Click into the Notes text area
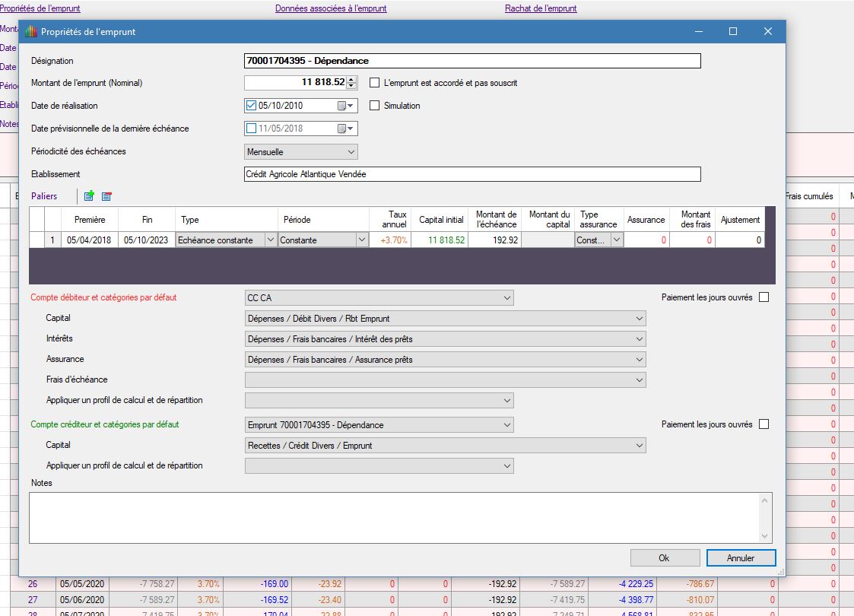The width and height of the screenshot is (854, 616). pos(394,517)
